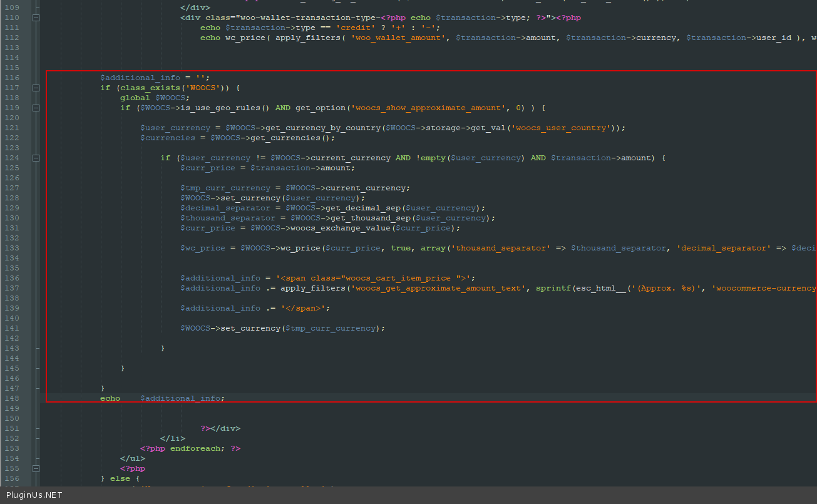Collapse the code fold at line 110
Image resolution: width=817 pixels, height=504 pixels.
click(x=36, y=18)
